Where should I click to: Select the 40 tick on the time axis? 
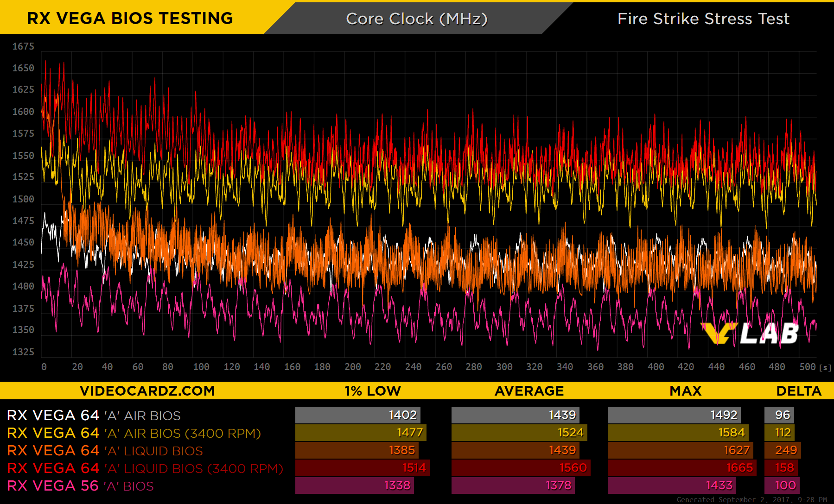108,367
